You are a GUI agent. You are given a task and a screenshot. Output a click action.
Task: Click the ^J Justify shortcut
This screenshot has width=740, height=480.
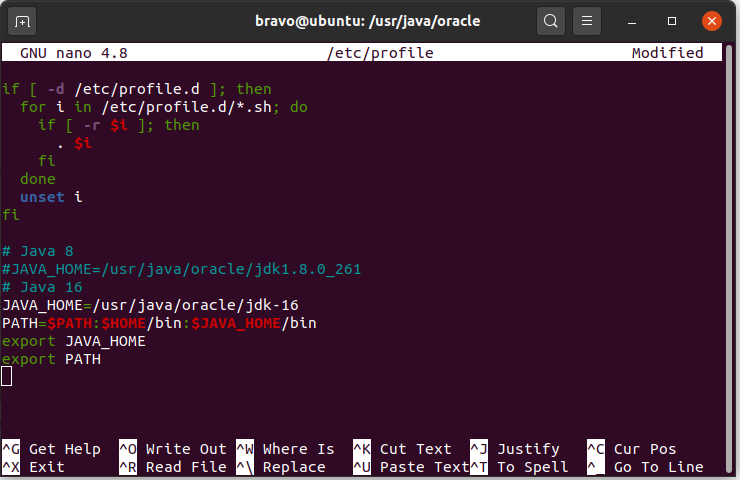coord(515,449)
